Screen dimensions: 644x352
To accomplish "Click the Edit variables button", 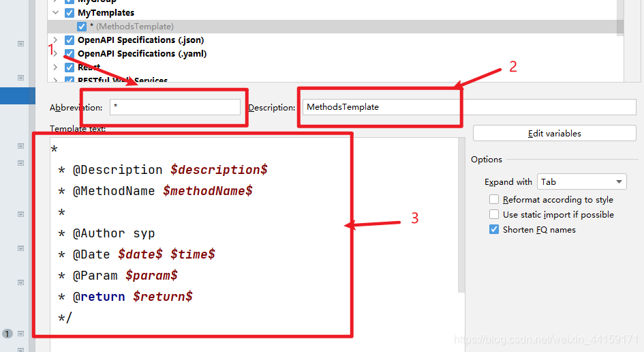I will pos(555,133).
